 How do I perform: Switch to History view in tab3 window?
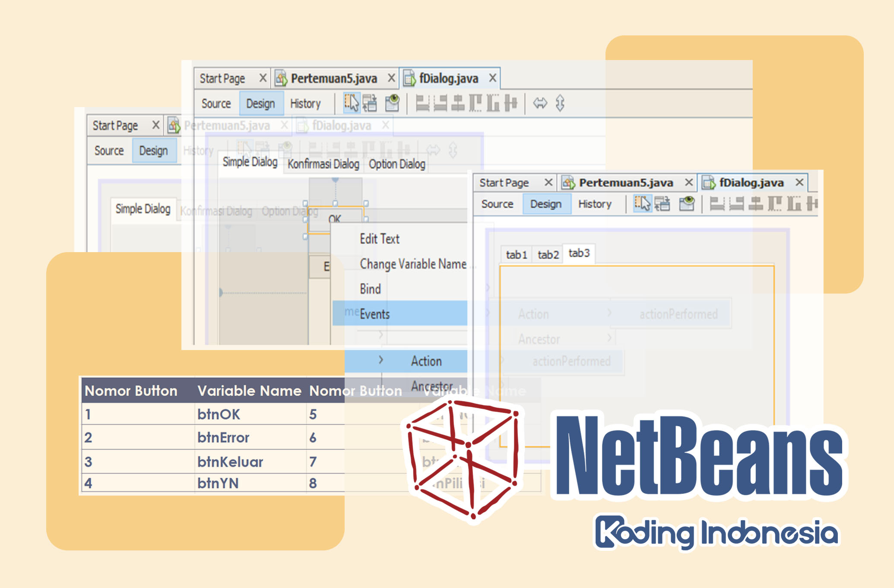(595, 204)
